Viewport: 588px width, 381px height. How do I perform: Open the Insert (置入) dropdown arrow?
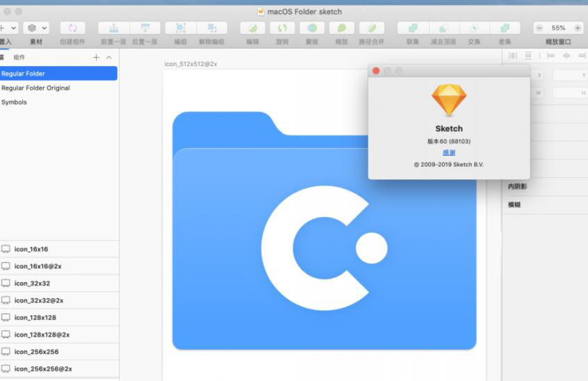(13, 28)
